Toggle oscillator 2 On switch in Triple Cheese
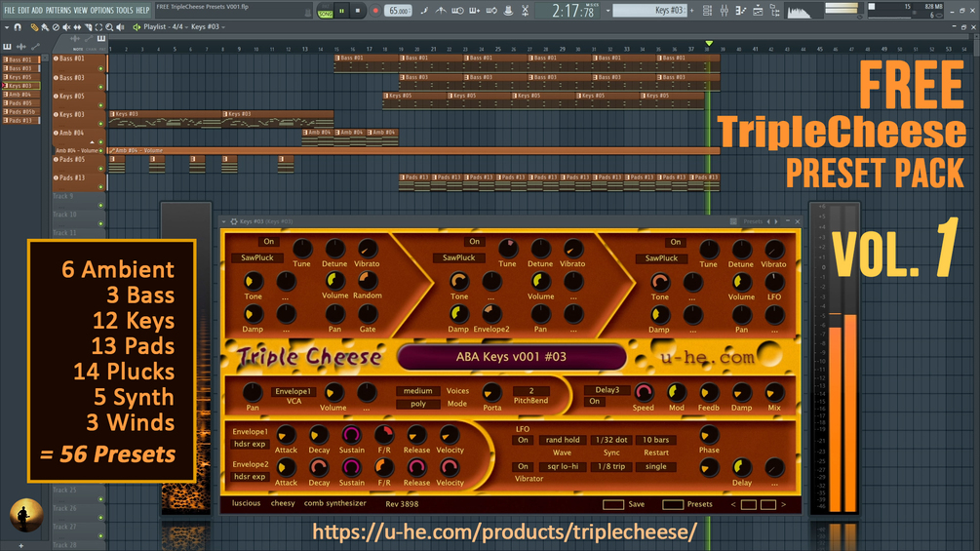The width and height of the screenshot is (980, 551). point(474,242)
